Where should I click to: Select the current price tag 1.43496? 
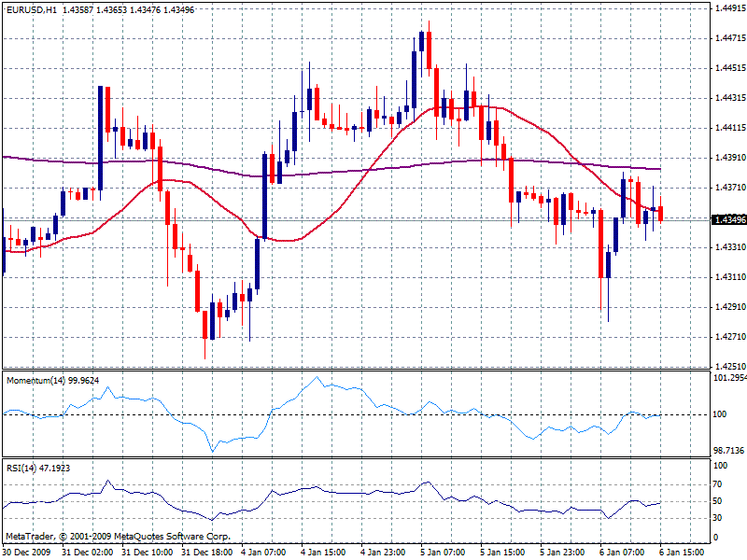point(722,217)
